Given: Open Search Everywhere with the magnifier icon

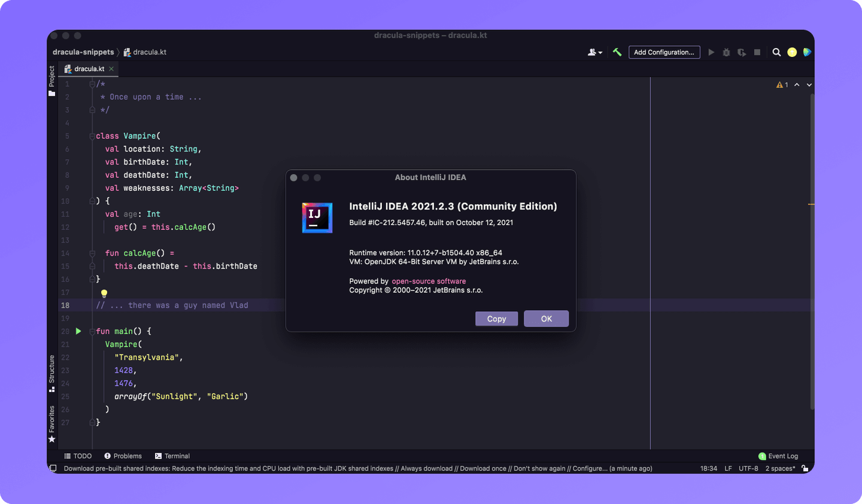Looking at the screenshot, I should (776, 52).
